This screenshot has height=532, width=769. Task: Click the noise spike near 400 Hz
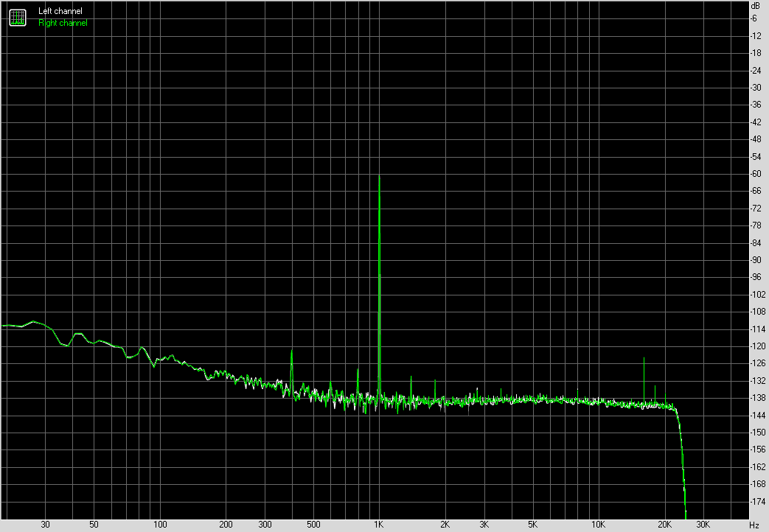pos(292,351)
